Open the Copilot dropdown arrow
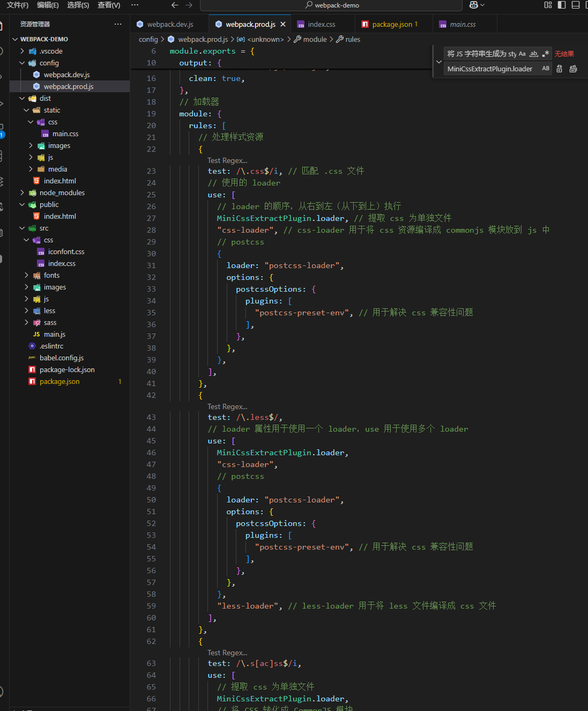 [482, 5]
